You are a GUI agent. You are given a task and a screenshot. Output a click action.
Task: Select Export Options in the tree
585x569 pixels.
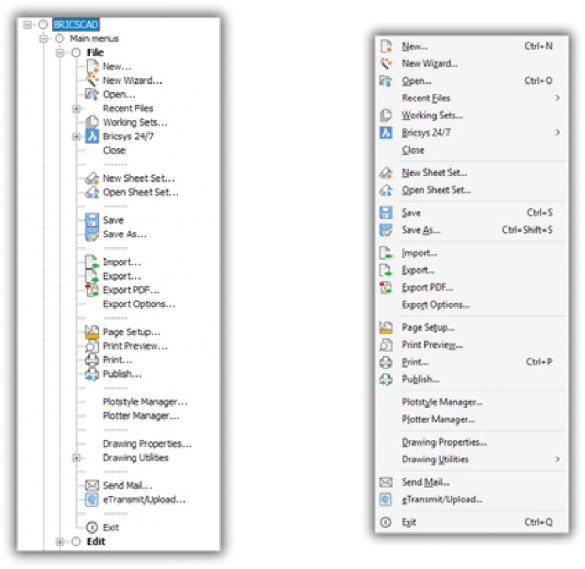(x=139, y=304)
